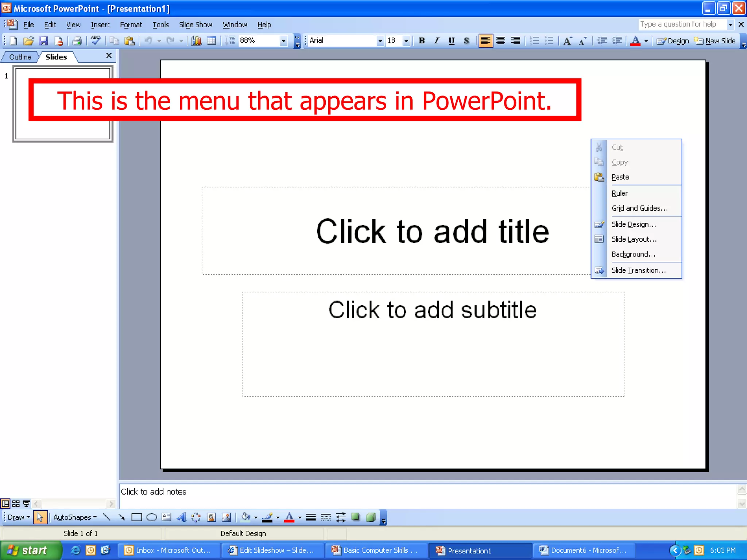Open the Font Color dropdown arrow in Formatting toolbar
This screenshot has height=560, width=747.
(x=646, y=41)
